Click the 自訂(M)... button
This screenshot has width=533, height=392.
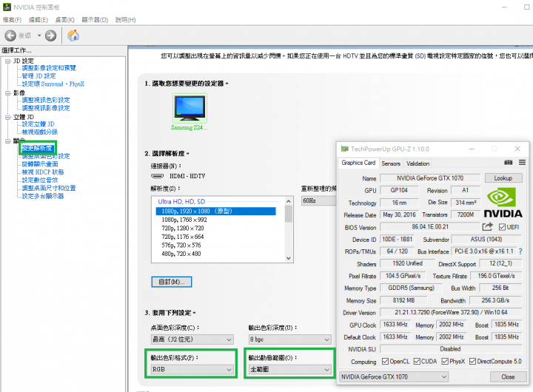tap(172, 282)
